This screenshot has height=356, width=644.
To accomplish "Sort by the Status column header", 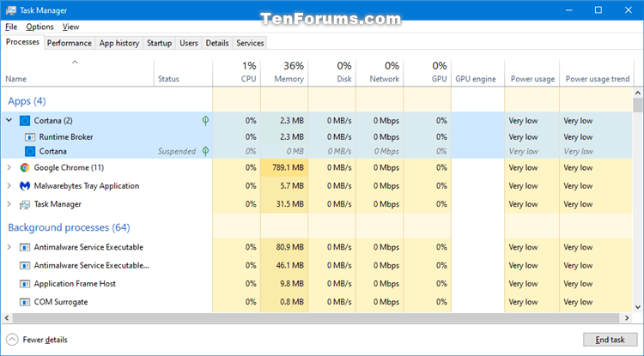I will tap(183, 73).
